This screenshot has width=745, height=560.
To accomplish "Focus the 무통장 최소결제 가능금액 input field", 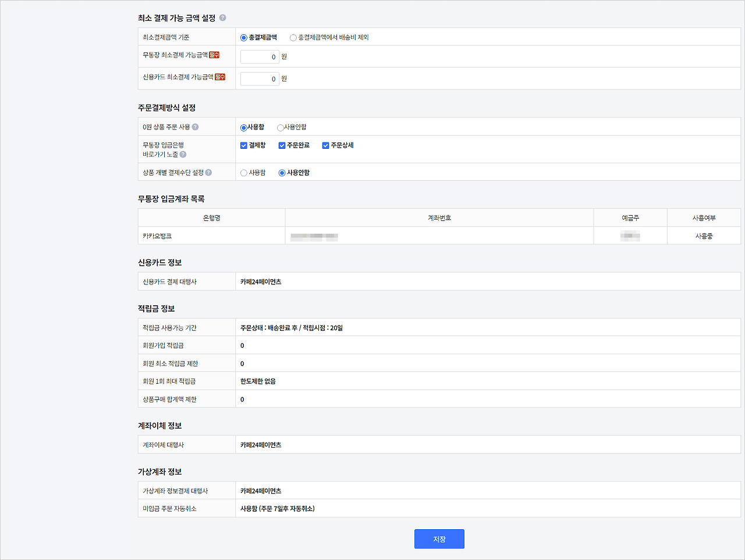I will 260,56.
